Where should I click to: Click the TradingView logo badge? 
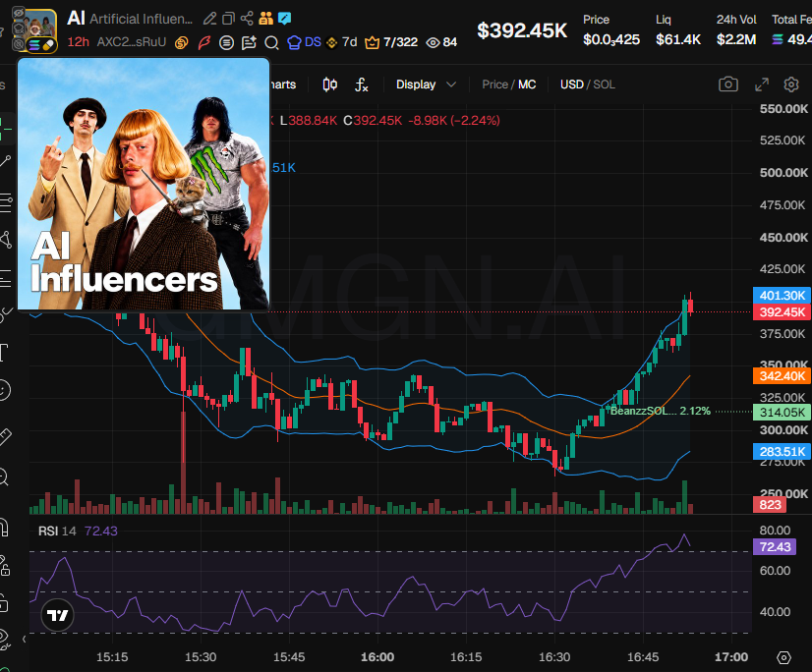[57, 616]
